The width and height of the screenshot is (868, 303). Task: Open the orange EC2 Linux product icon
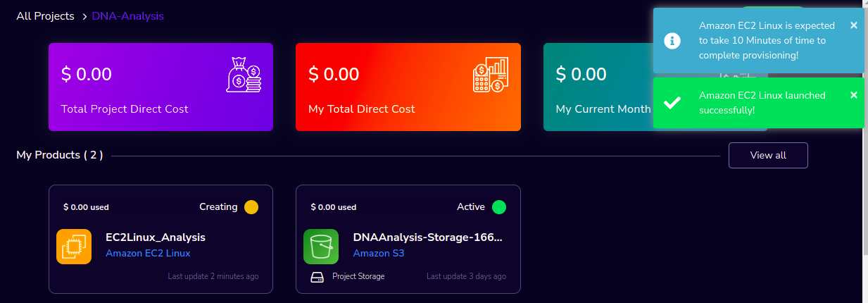[74, 247]
